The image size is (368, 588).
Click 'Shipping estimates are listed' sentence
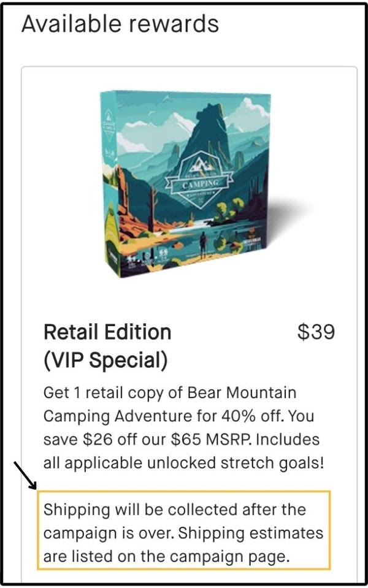183,544
